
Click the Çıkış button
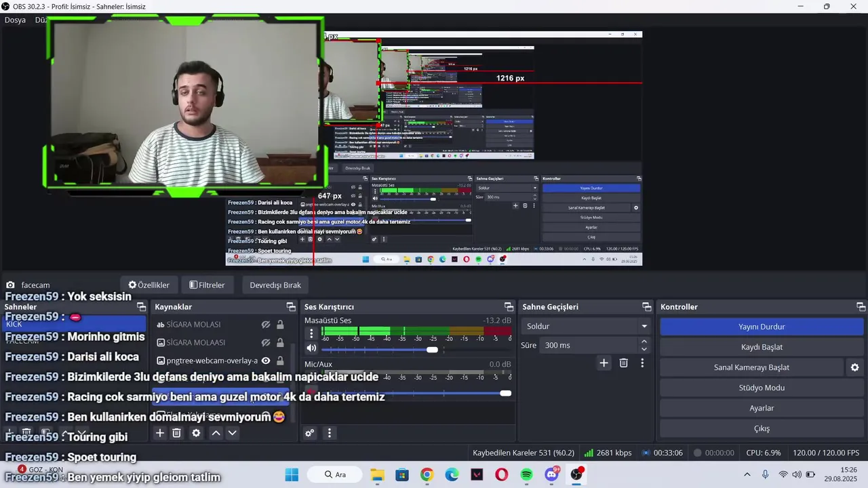pyautogui.click(x=762, y=428)
